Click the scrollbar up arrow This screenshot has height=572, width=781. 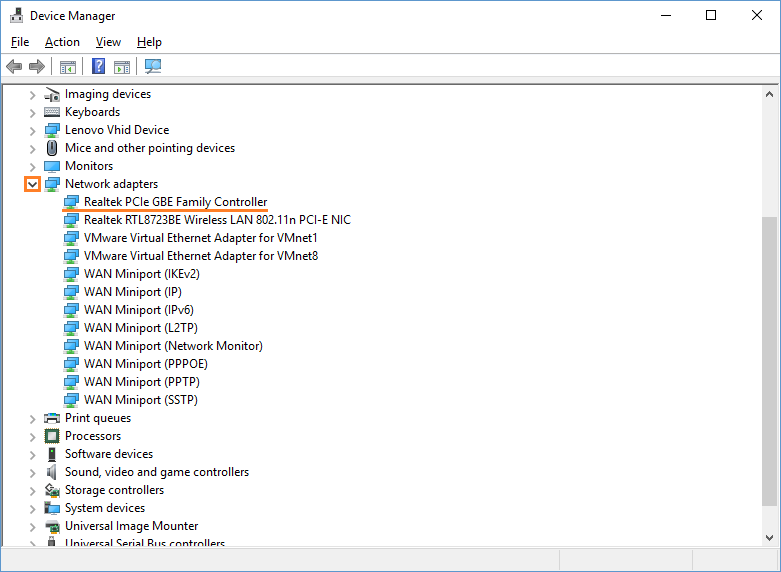pyautogui.click(x=769, y=94)
